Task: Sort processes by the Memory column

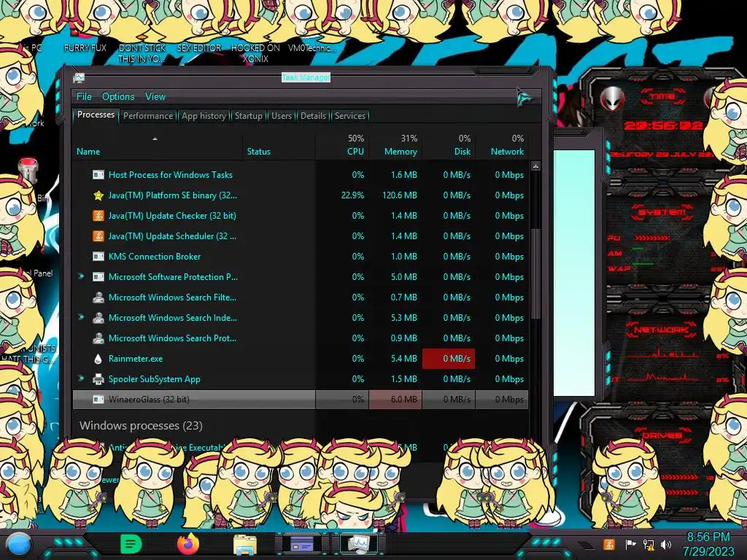Action: pyautogui.click(x=396, y=145)
